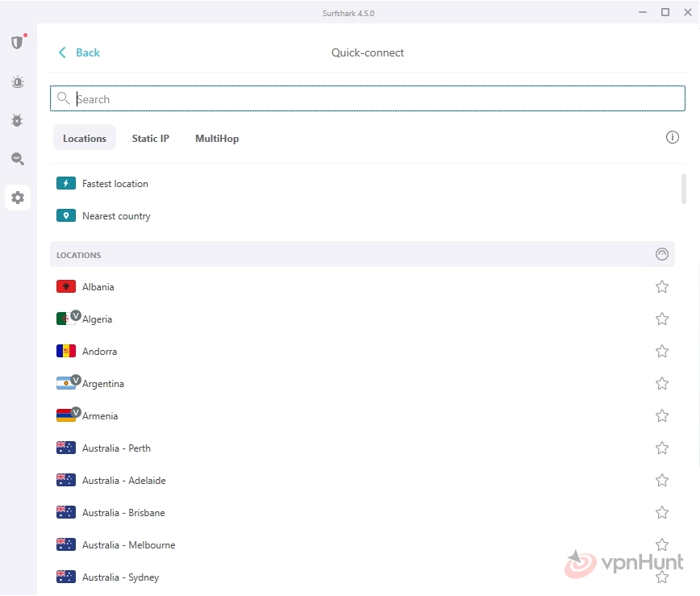Choose Australia - Sydney label
Image resolution: width=700 pixels, height=596 pixels.
120,577
